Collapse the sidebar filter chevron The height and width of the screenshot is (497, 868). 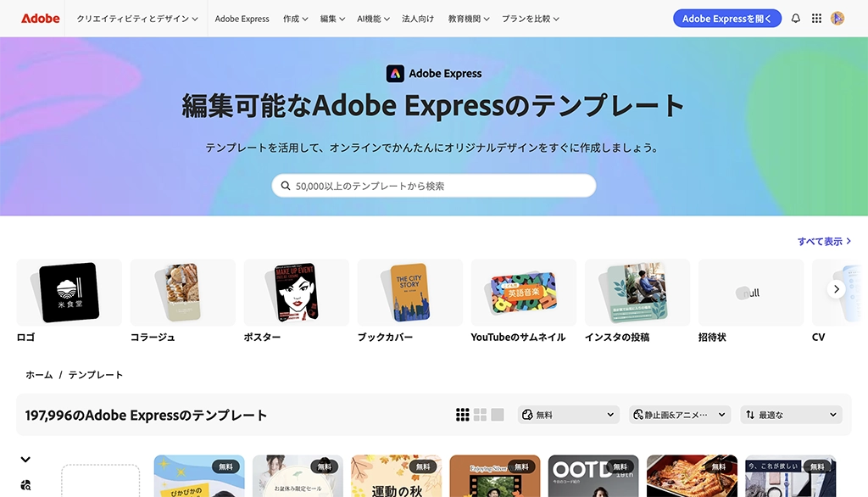coord(25,460)
